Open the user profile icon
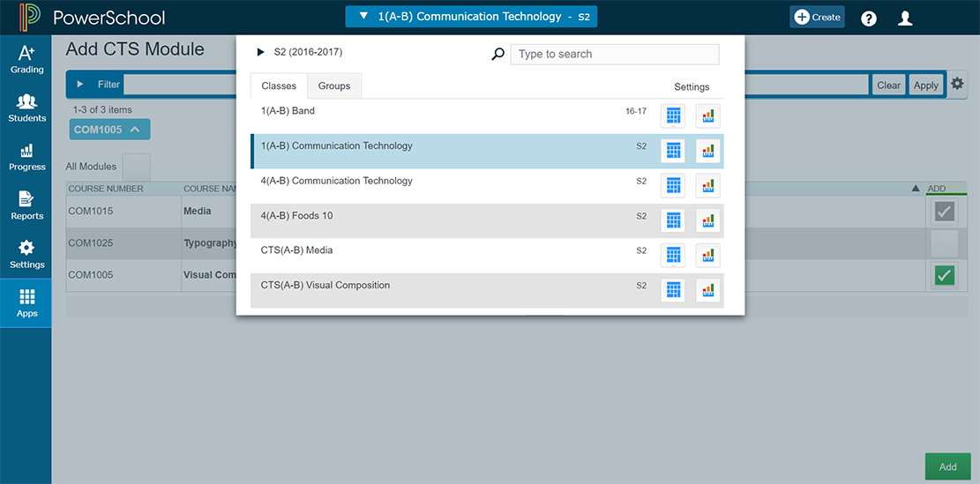Image resolution: width=980 pixels, height=484 pixels. [905, 18]
